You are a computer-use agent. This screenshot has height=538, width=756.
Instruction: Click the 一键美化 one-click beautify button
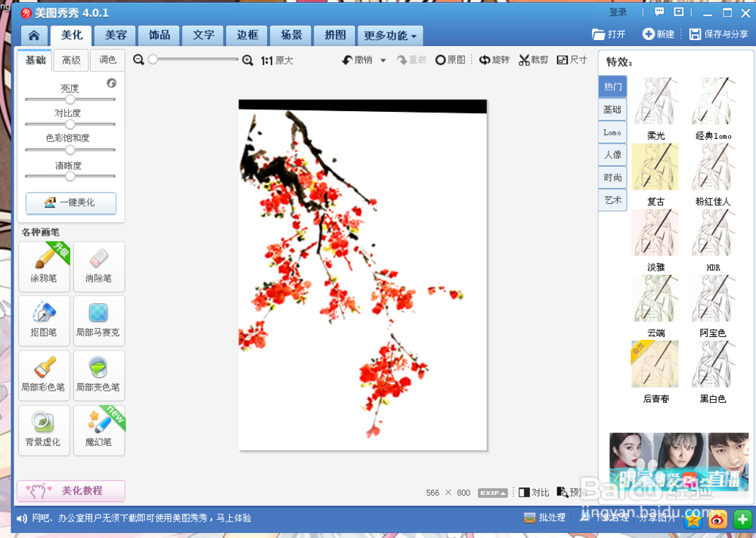[x=71, y=203]
